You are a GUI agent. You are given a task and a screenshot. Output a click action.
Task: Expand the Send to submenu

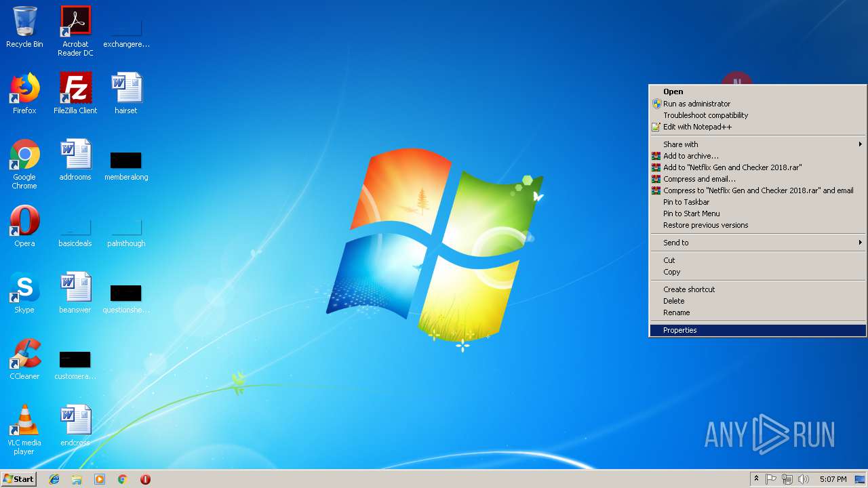pos(757,243)
